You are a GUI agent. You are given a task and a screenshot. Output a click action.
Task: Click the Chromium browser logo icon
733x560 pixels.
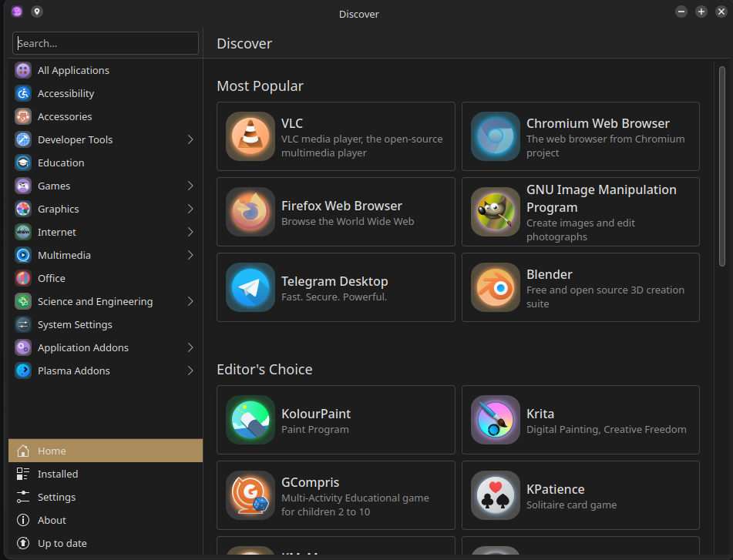[496, 136]
